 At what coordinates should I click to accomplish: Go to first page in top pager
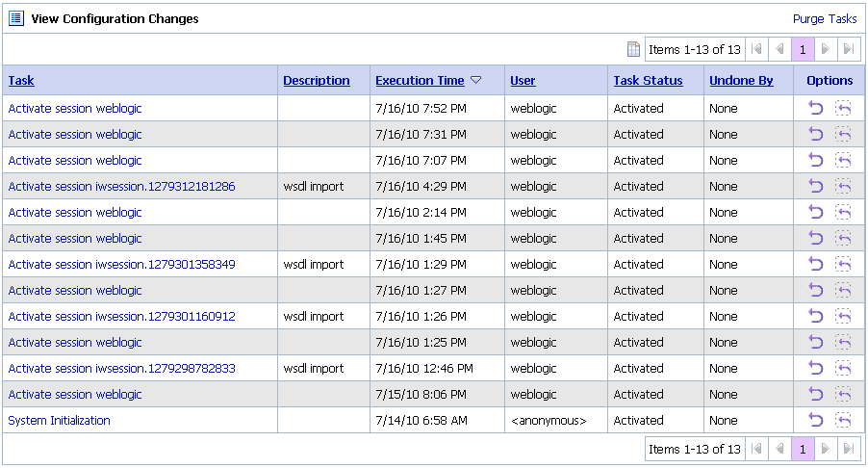click(x=756, y=49)
